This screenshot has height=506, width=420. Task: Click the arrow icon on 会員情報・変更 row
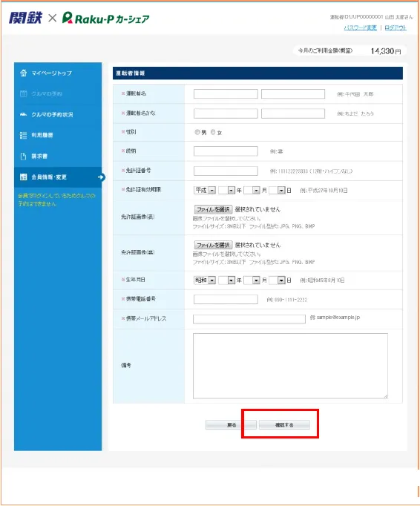102,177
